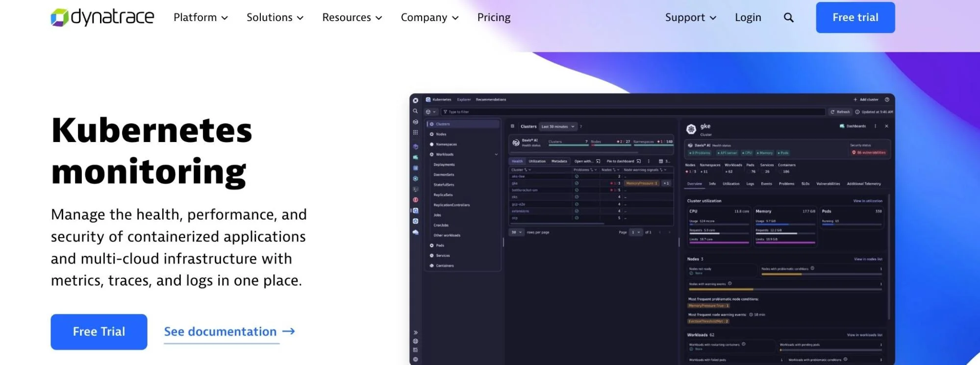The width and height of the screenshot is (980, 365).
Task: Click the help icon next to Nodes with problematic conditions
Action: 812,268
